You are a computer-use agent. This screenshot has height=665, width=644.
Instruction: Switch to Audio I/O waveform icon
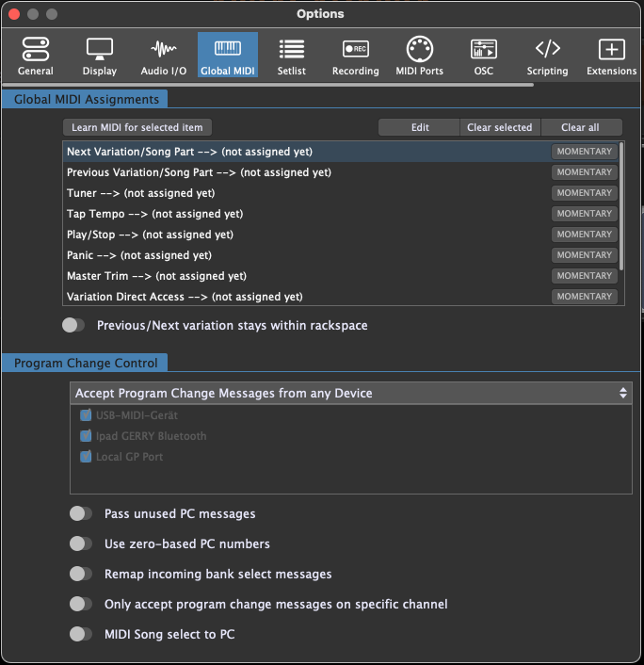click(163, 57)
